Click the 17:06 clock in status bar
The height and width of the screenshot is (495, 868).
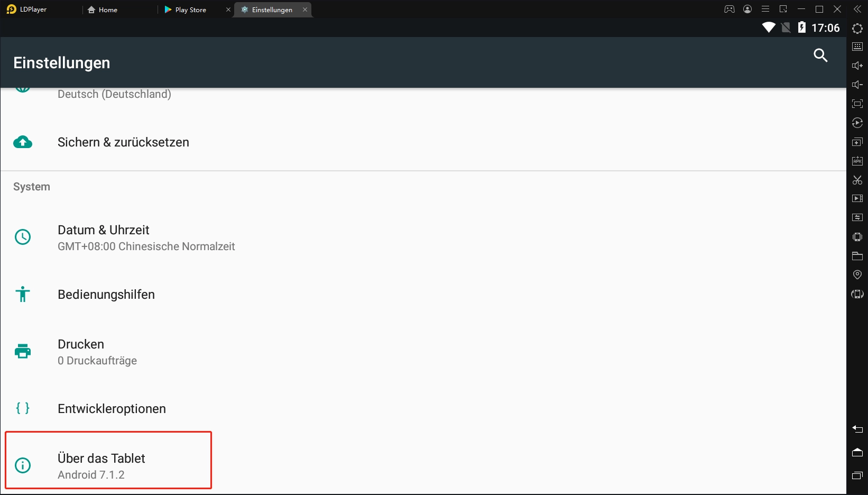tap(826, 28)
